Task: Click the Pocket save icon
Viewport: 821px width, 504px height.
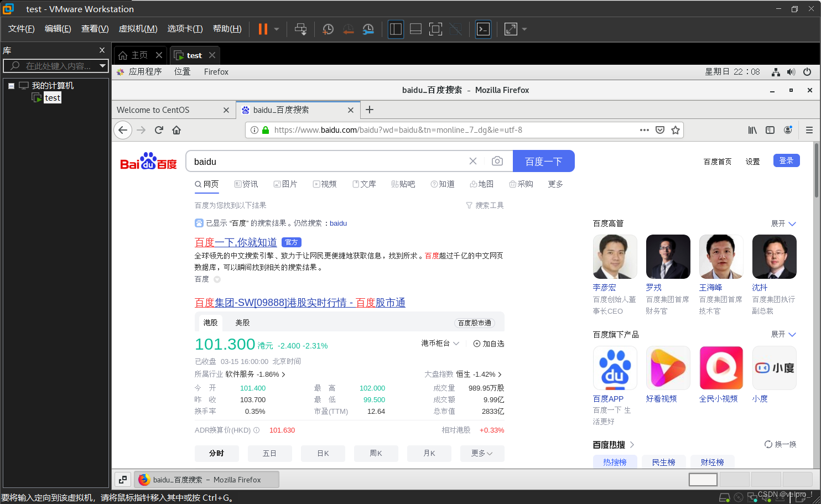Action: [659, 130]
